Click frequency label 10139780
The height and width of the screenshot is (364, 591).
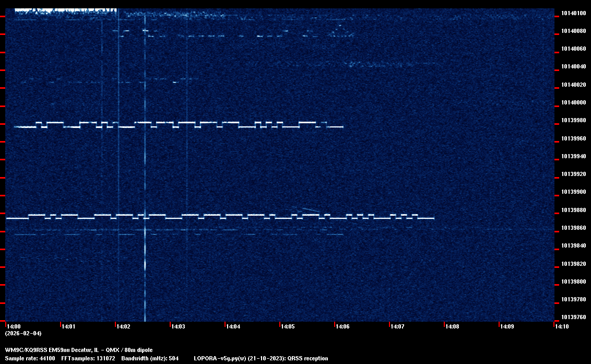click(x=574, y=299)
